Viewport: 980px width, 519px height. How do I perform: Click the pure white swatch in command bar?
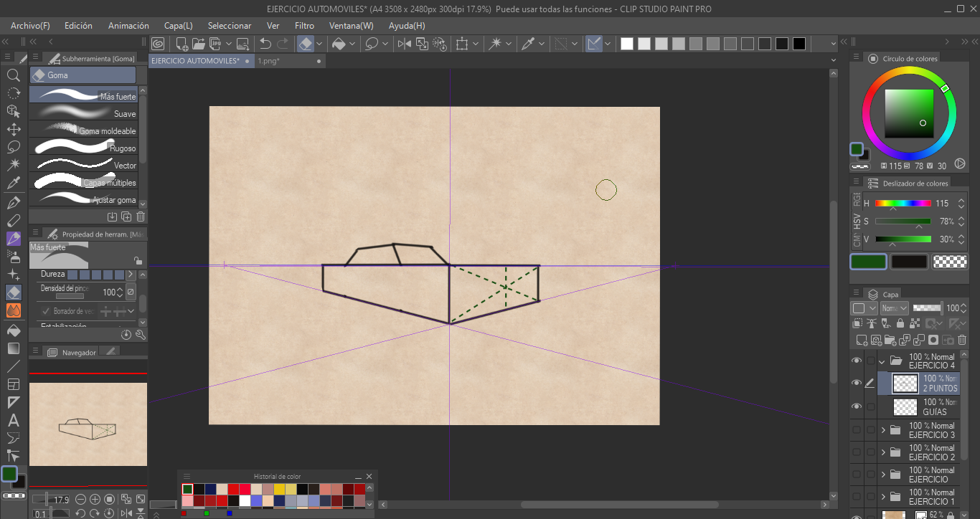pos(627,44)
